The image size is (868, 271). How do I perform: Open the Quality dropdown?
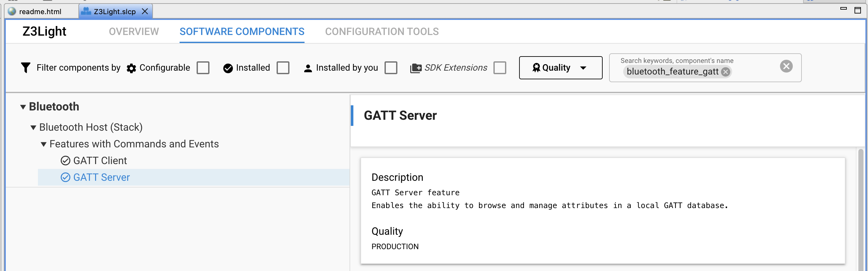[561, 68]
